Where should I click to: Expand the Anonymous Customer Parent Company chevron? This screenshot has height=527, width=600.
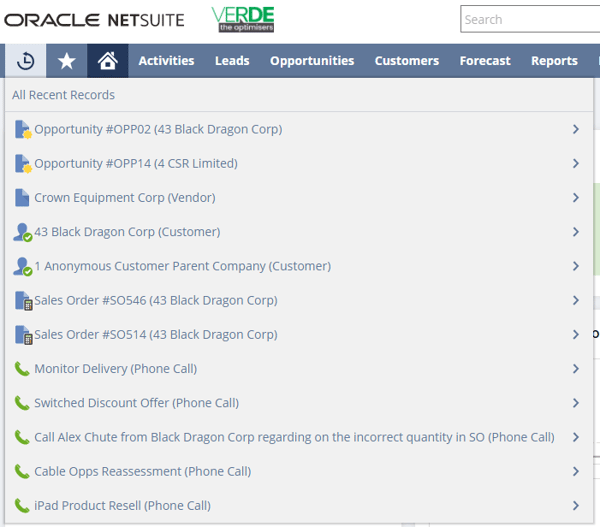point(576,266)
